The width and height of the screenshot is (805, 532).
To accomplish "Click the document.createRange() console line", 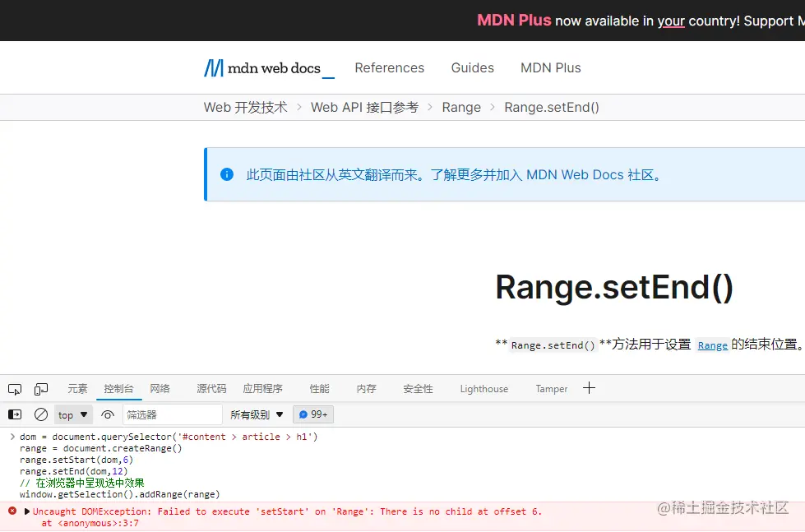I will point(100,448).
